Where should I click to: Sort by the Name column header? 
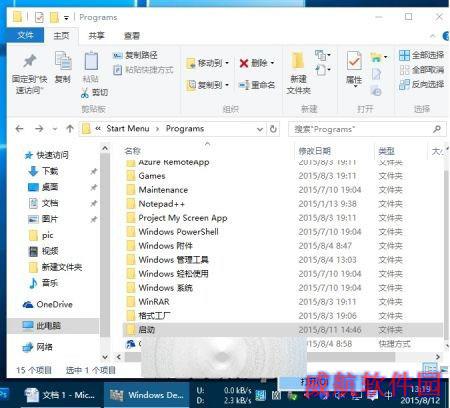point(133,151)
